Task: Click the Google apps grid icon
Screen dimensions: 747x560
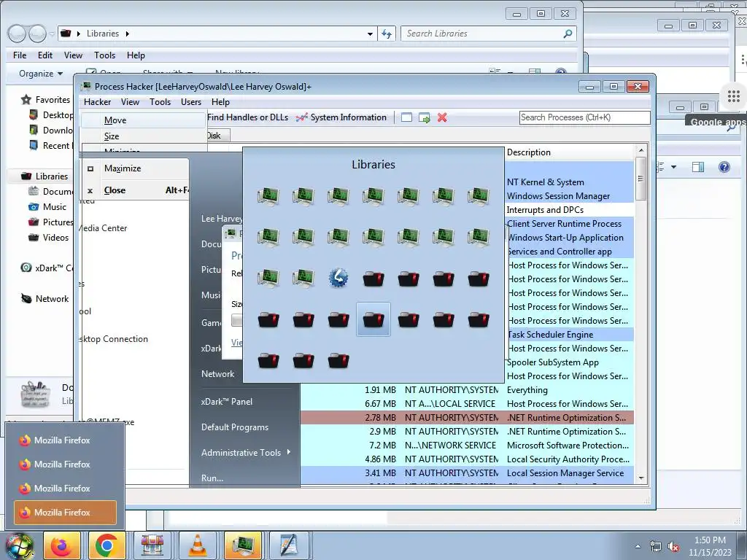Action: tap(734, 97)
